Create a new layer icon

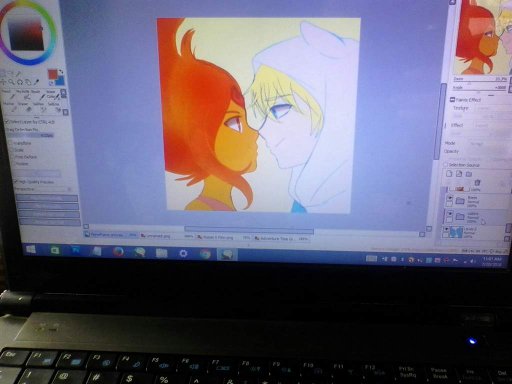pyautogui.click(x=449, y=174)
